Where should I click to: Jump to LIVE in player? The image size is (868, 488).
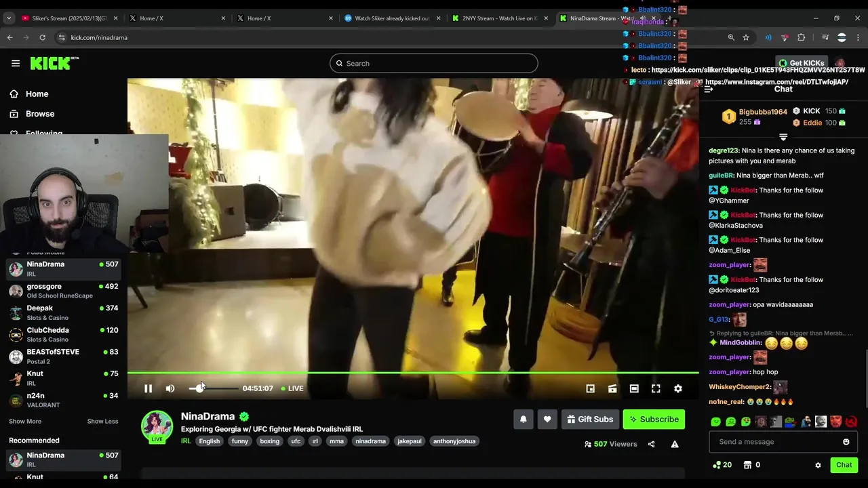point(292,388)
